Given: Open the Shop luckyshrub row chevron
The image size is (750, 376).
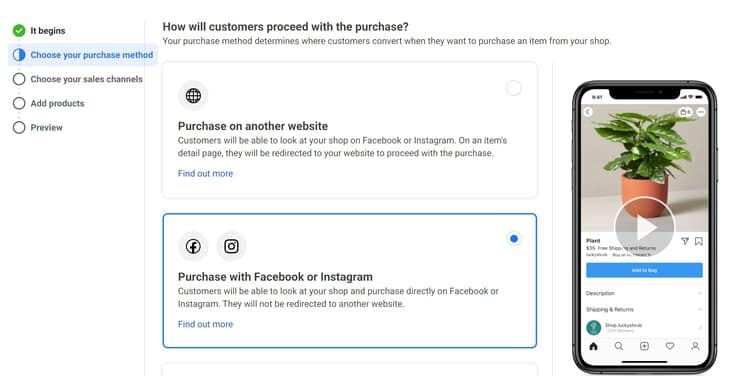Looking at the screenshot, I should click(x=700, y=328).
